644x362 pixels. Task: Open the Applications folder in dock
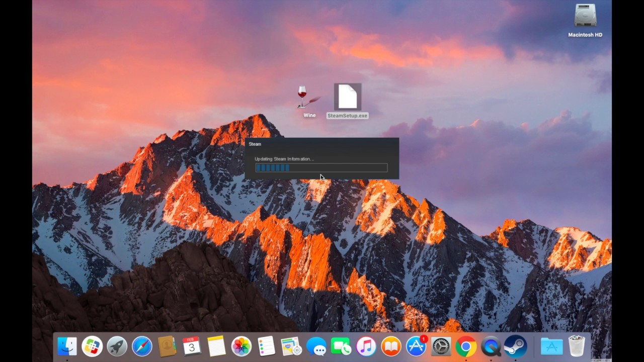tap(551, 346)
